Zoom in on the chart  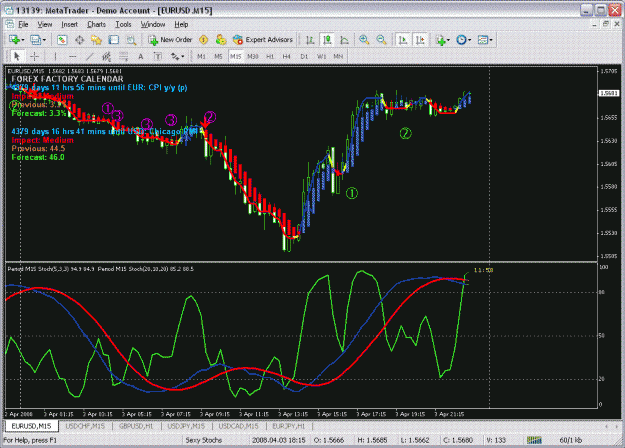[x=364, y=40]
